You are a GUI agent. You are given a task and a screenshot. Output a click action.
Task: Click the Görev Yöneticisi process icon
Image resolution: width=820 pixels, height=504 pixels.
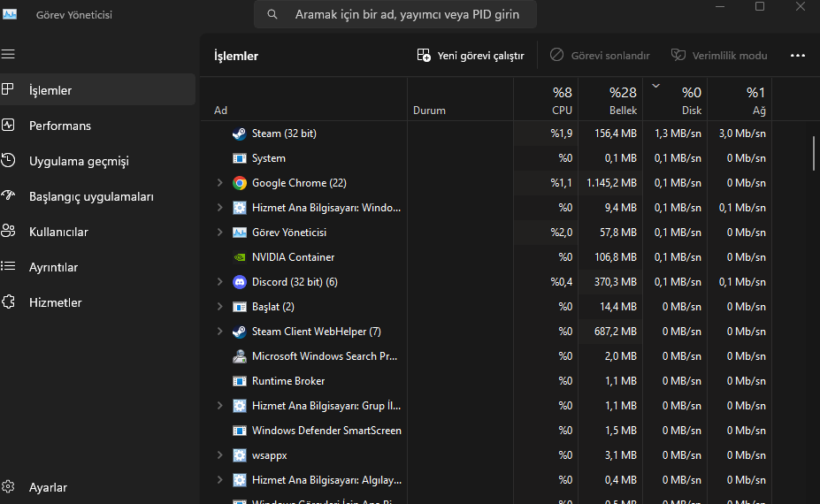pos(240,233)
